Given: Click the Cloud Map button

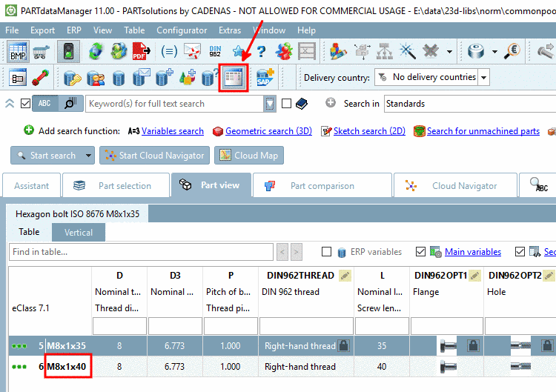Looking at the screenshot, I should tap(249, 155).
